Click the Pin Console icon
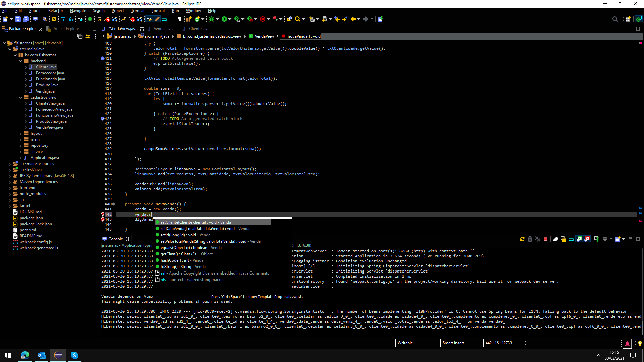 click(596, 239)
